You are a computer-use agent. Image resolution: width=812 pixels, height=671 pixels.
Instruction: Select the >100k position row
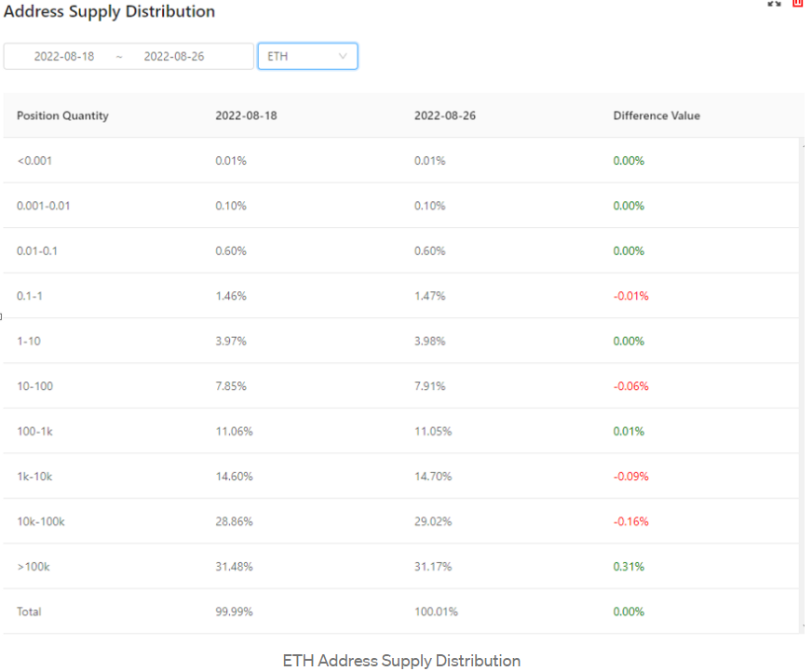[400, 567]
